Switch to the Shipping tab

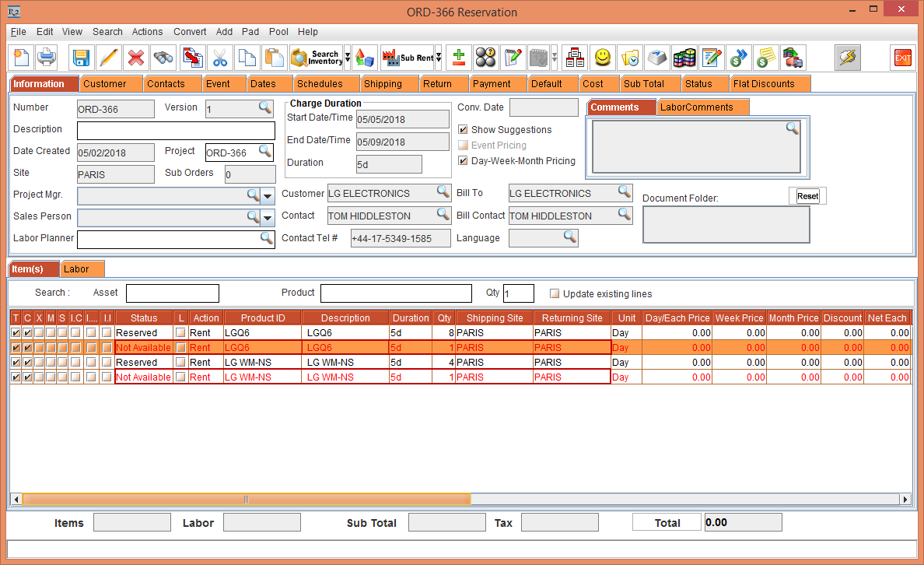pyautogui.click(x=383, y=84)
